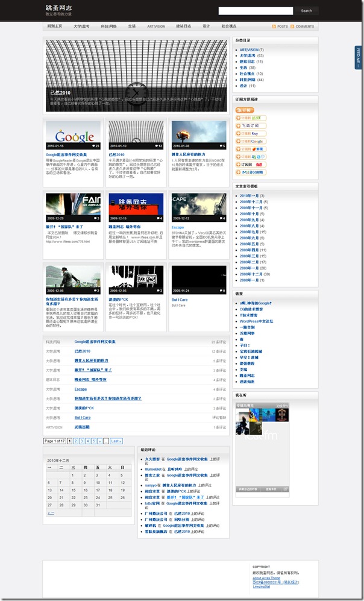
Task: Click the 已然2010 title under thumbnail
Action: point(116,155)
